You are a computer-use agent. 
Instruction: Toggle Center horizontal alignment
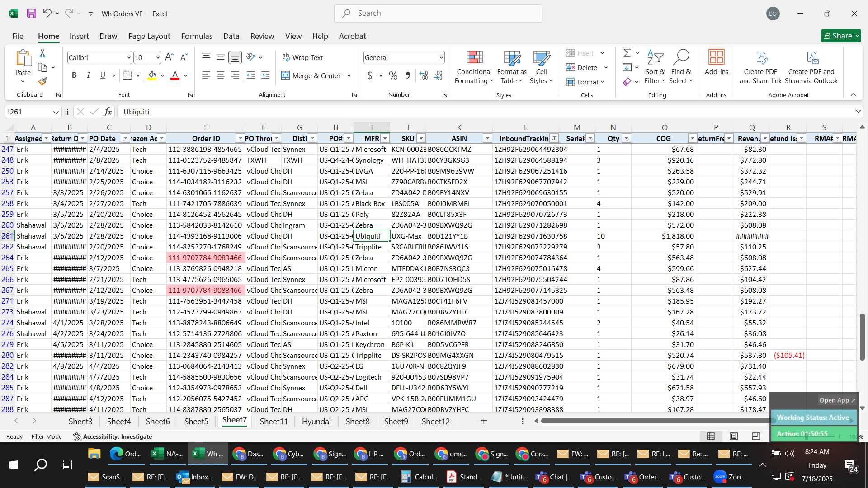(x=220, y=75)
